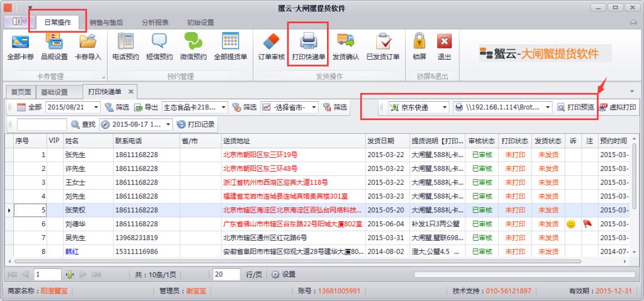The width and height of the screenshot is (644, 301).
Task: Sort by 发货日期 column header
Action: (x=387, y=141)
